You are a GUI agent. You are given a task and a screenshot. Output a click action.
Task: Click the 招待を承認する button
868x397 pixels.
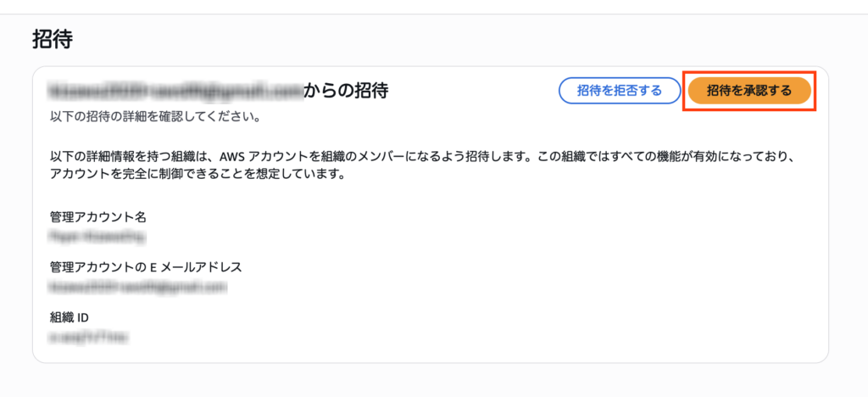pyautogui.click(x=749, y=91)
